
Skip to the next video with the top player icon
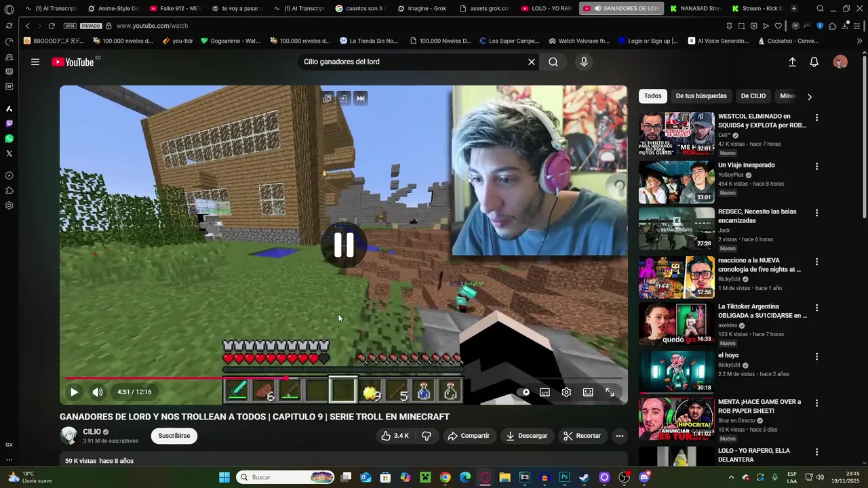(361, 98)
